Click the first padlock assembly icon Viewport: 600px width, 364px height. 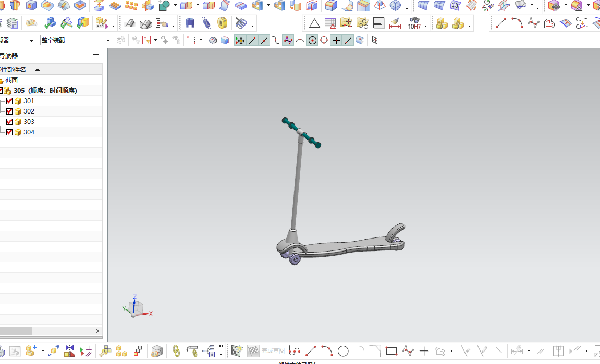(442, 23)
